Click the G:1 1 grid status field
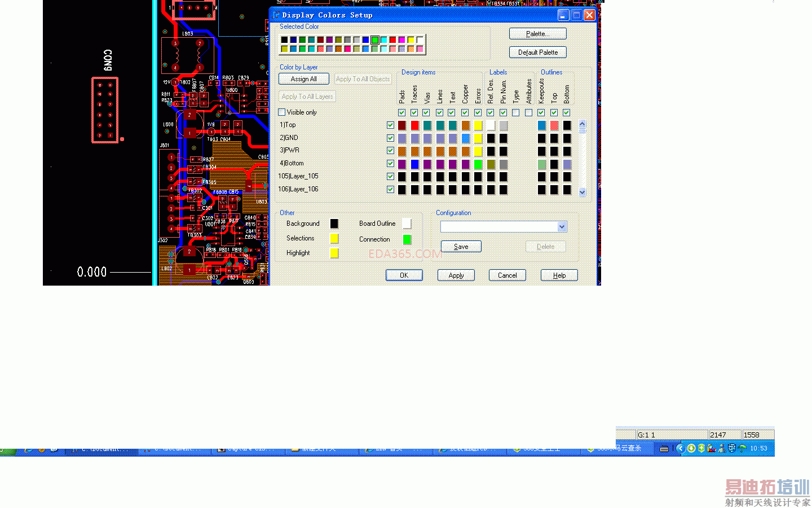Image resolution: width=812 pixels, height=508 pixels. click(x=672, y=435)
